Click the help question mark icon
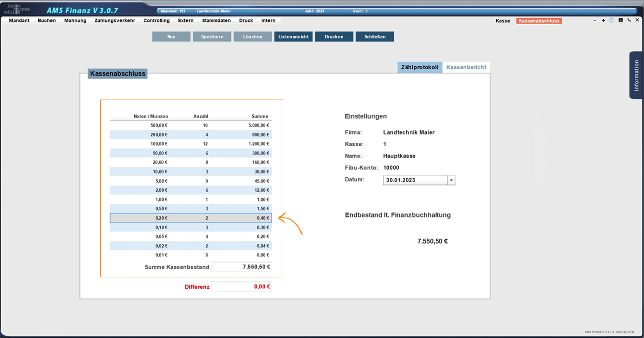The image size is (644, 338). (x=611, y=20)
